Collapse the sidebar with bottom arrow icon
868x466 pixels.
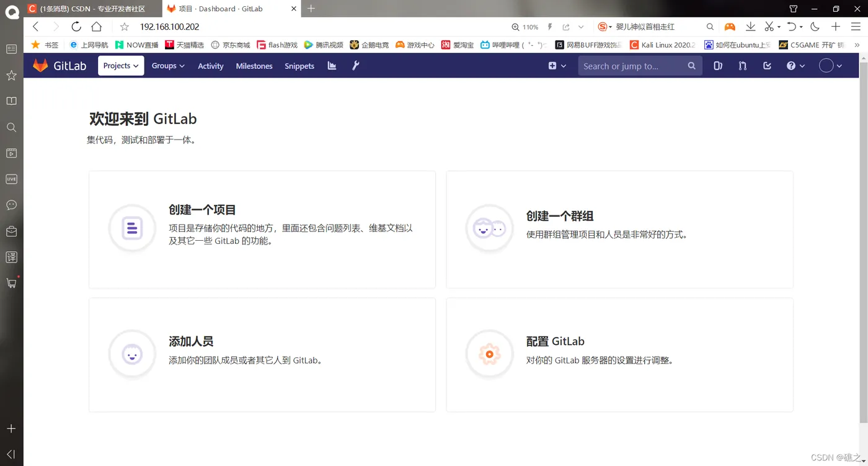[11, 454]
